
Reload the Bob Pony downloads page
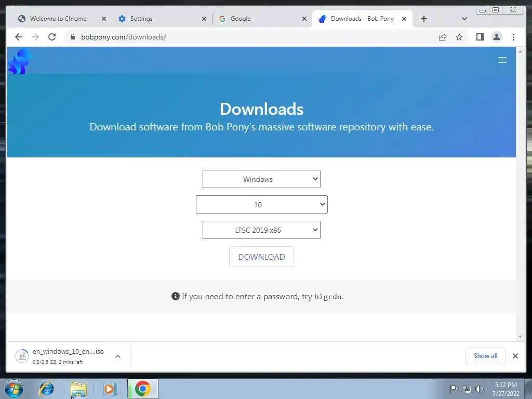52,37
